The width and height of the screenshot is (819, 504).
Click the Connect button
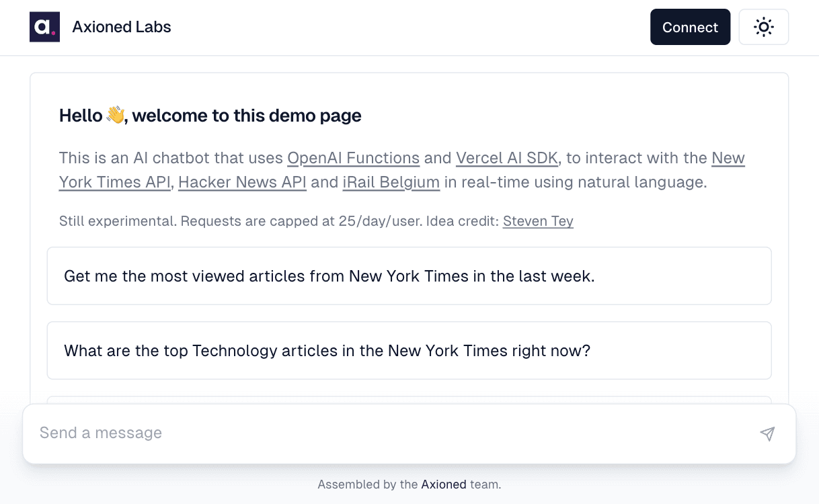[x=690, y=27]
